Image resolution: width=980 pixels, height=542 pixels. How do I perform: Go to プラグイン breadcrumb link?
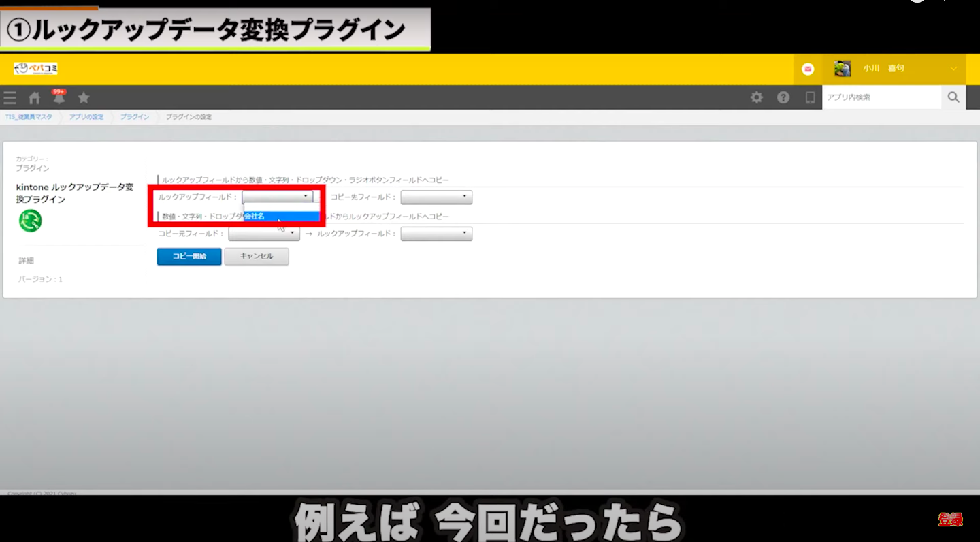point(135,117)
